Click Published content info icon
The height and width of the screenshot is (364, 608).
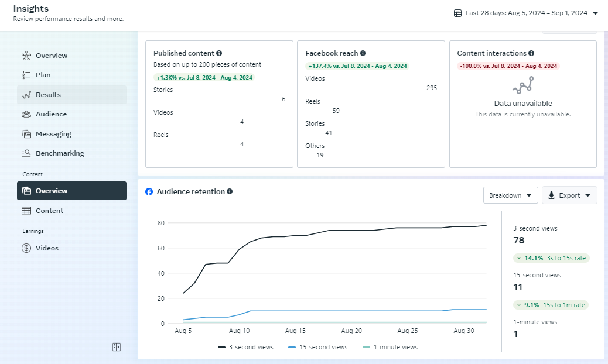[x=219, y=53]
